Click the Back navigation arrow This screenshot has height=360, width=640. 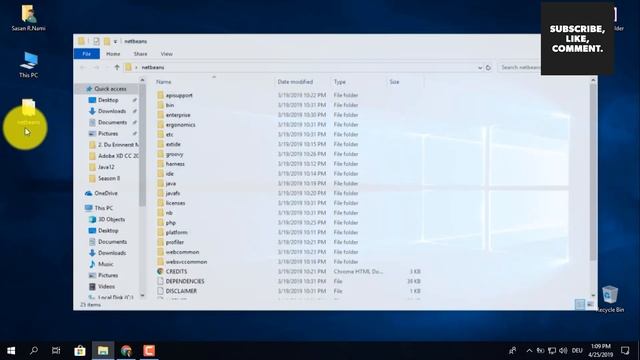(82, 67)
